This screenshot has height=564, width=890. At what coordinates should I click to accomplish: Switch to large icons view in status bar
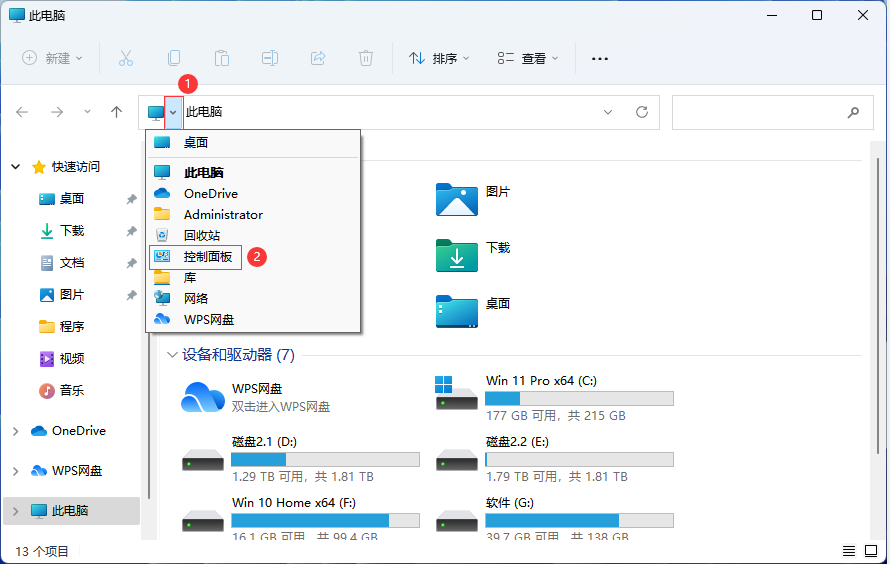[871, 551]
